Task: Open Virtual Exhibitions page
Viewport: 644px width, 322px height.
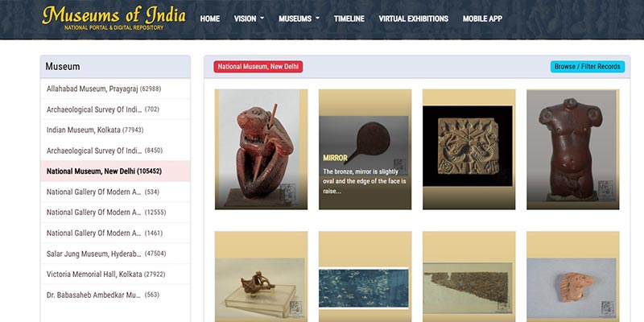Action: pyautogui.click(x=413, y=19)
